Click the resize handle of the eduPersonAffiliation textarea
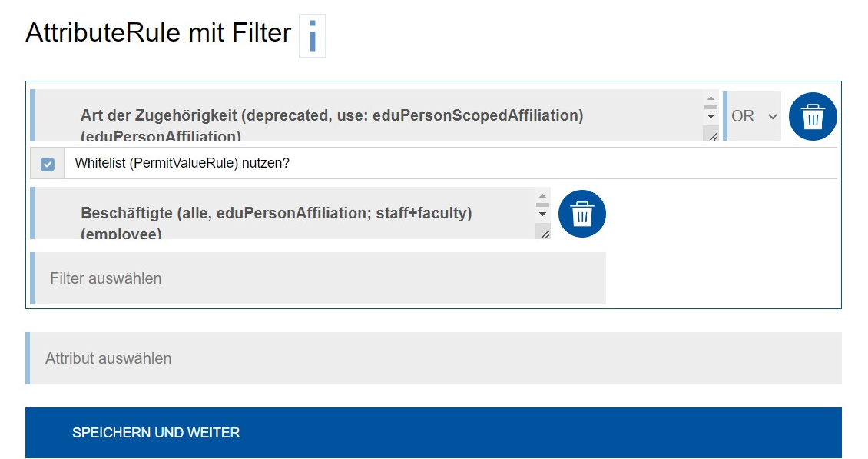Image resolution: width=868 pixels, height=459 pixels. (x=712, y=135)
